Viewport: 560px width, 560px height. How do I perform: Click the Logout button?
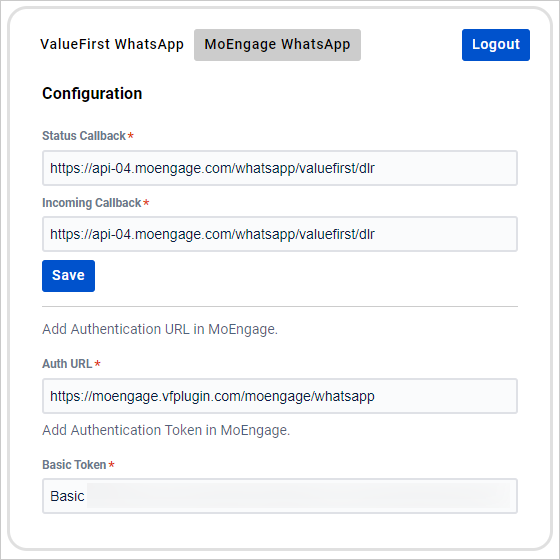tap(496, 45)
